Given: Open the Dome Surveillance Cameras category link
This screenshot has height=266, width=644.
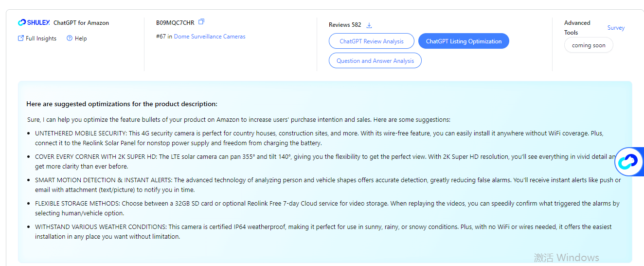Looking at the screenshot, I should point(210,37).
